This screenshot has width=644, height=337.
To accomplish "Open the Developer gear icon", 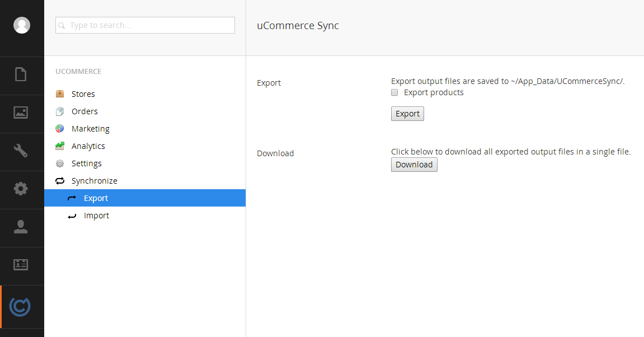I will (21, 189).
